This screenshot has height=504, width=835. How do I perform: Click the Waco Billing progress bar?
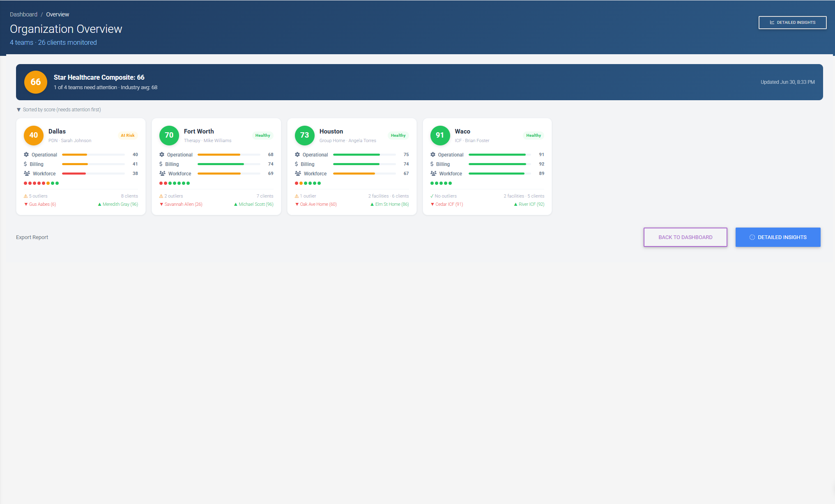click(x=500, y=164)
